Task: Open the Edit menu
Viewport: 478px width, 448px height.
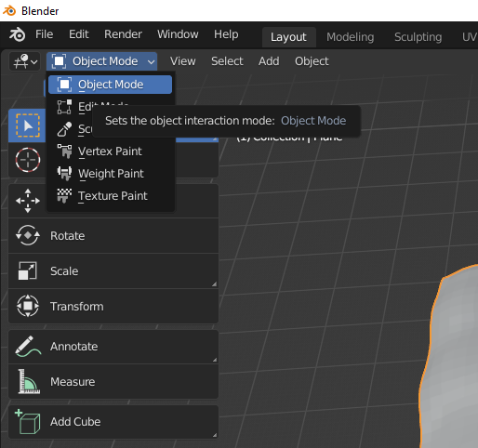Action: pos(79,34)
